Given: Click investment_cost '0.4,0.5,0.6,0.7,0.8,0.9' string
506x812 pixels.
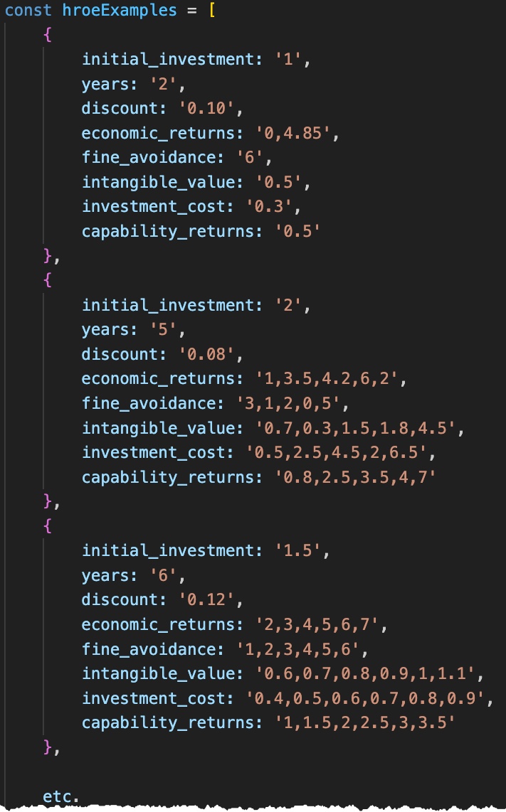Looking at the screenshot, I should [366, 698].
